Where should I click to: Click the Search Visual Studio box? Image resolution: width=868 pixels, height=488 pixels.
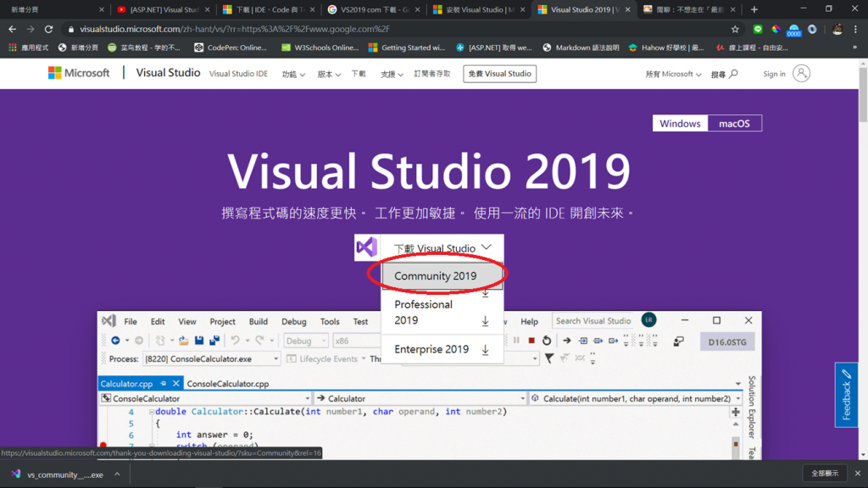593,321
